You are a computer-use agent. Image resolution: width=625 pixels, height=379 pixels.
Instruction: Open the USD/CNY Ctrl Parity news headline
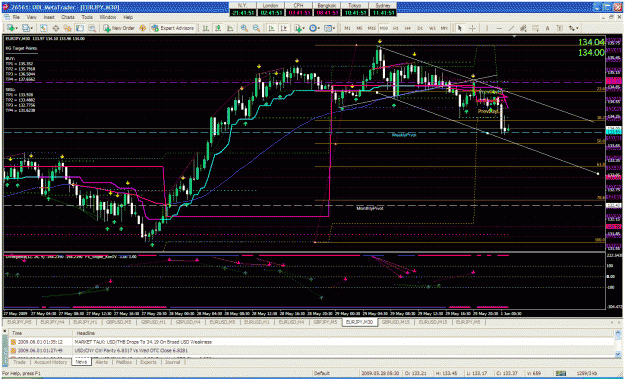(131, 350)
